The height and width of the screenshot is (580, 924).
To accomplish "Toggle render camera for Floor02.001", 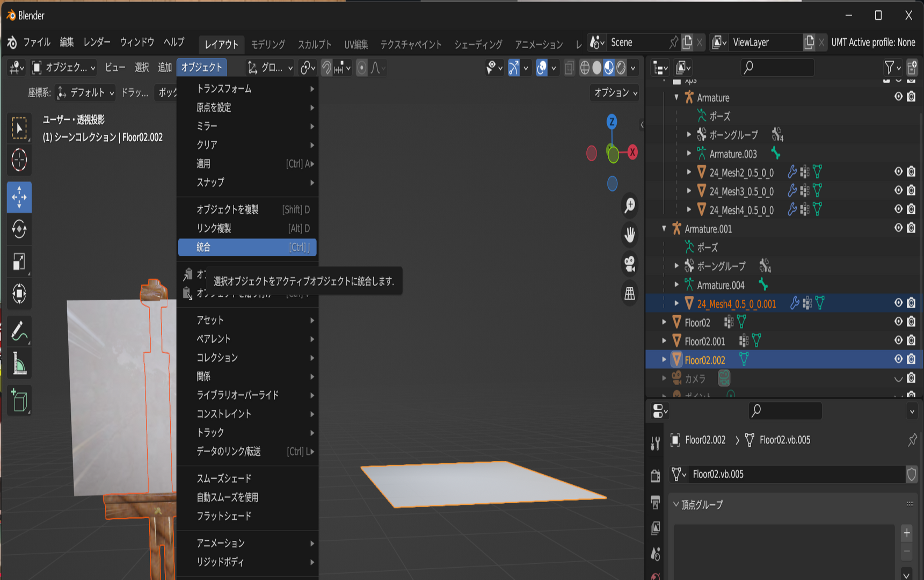I will [911, 340].
